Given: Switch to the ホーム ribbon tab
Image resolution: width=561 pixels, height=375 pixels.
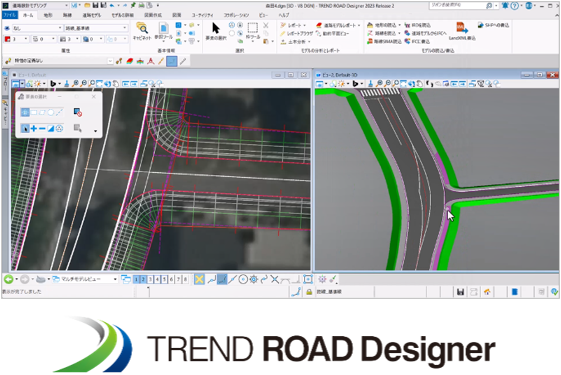Looking at the screenshot, I should click(x=28, y=15).
